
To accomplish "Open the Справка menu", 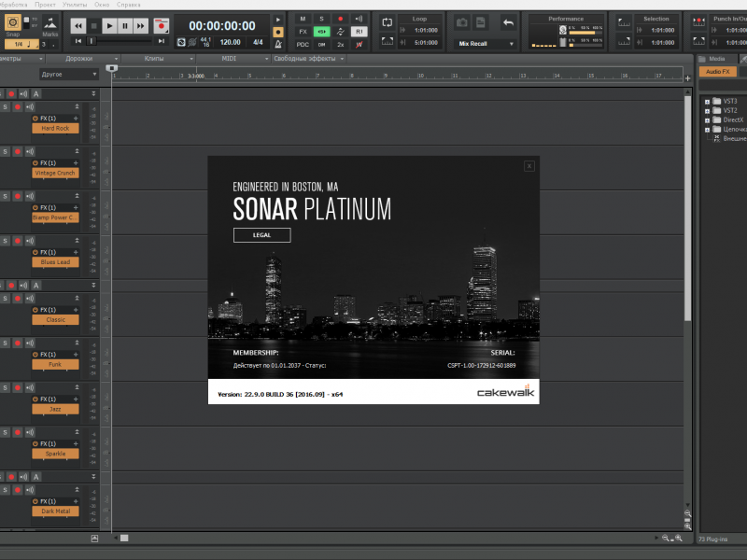I will tap(128, 5).
